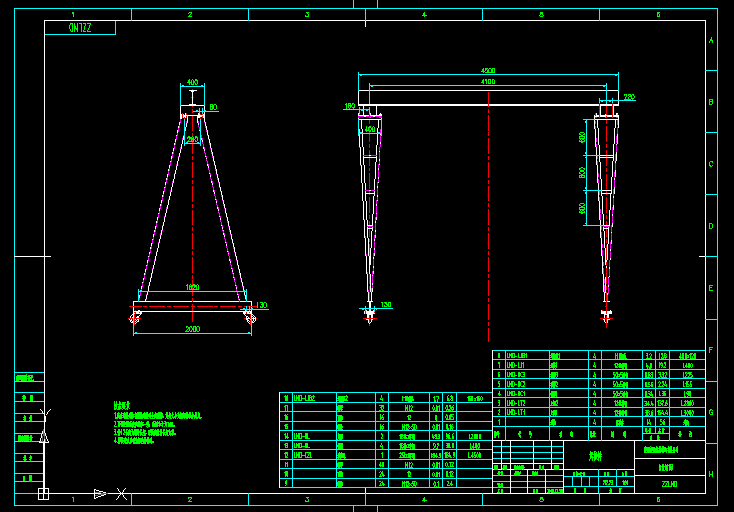Click the right caster wheel of the A-frame
The image size is (734, 512).
[x=250, y=318]
